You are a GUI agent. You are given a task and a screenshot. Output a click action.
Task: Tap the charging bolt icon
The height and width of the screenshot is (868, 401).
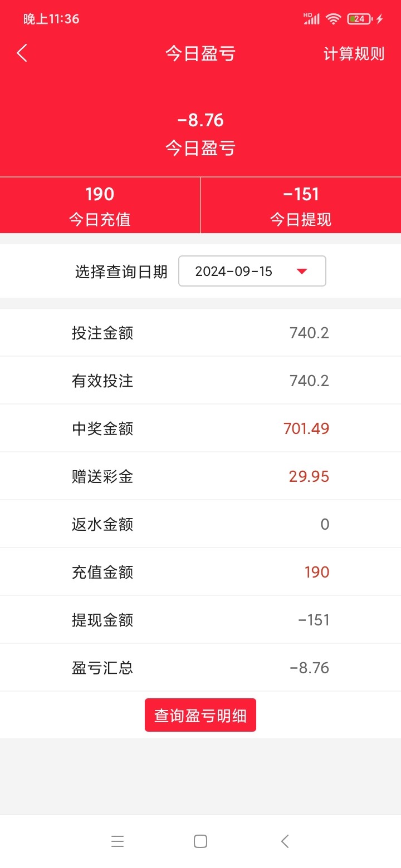[380, 19]
